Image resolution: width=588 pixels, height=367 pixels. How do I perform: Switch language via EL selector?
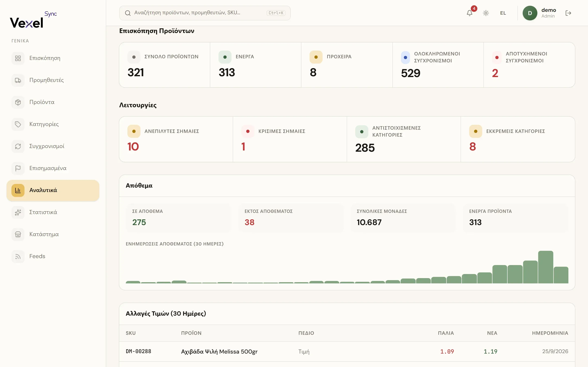click(503, 13)
